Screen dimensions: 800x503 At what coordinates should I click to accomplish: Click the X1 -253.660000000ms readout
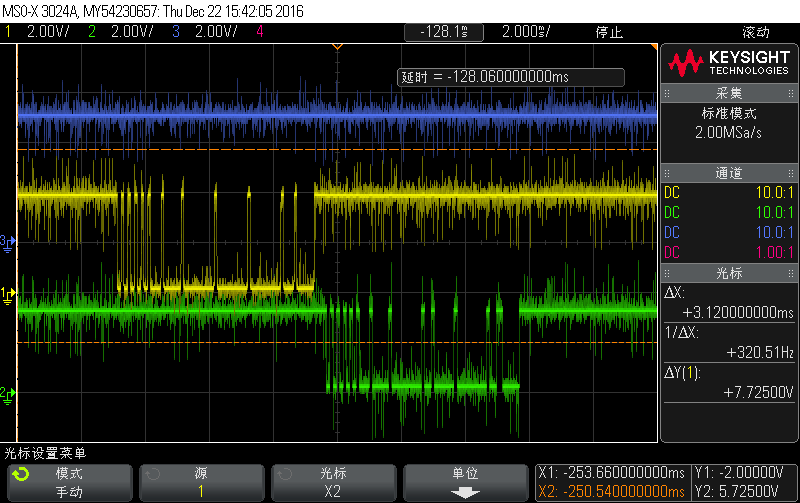tap(612, 472)
